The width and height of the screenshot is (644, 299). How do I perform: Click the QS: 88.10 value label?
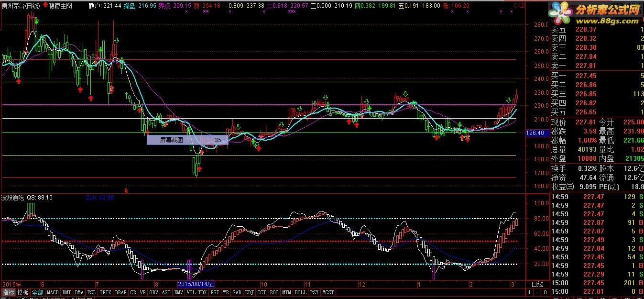tap(40, 197)
